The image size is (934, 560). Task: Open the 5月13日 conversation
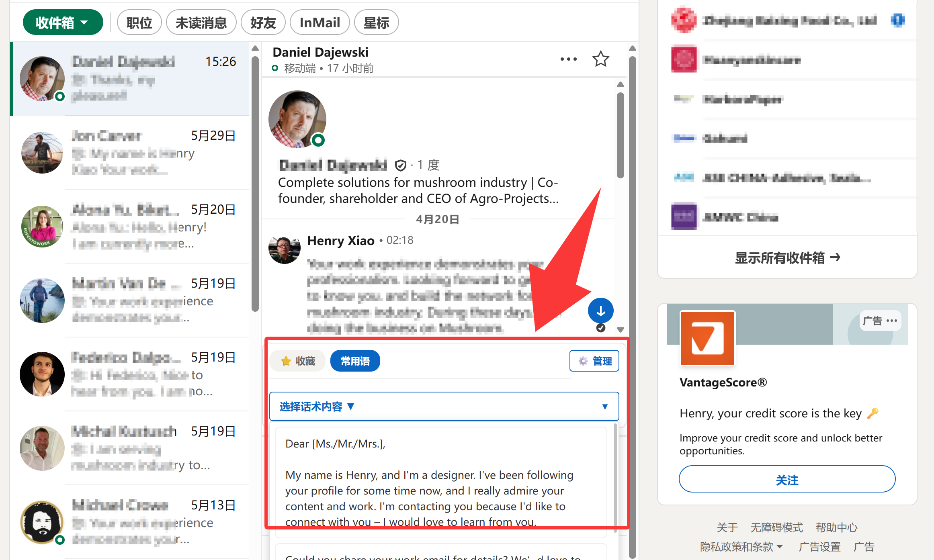pyautogui.click(x=130, y=522)
